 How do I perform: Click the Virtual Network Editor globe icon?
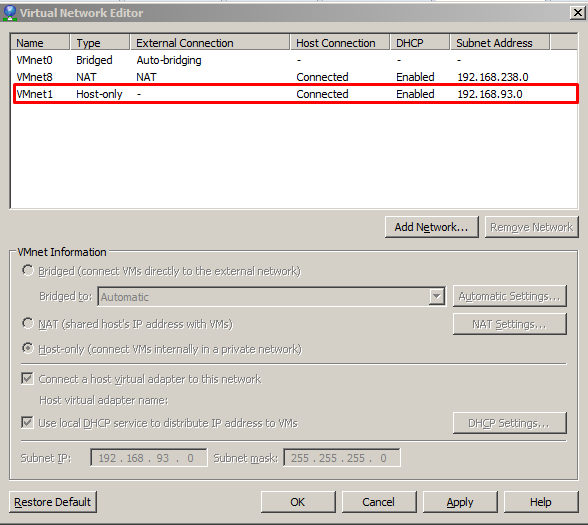(9, 13)
